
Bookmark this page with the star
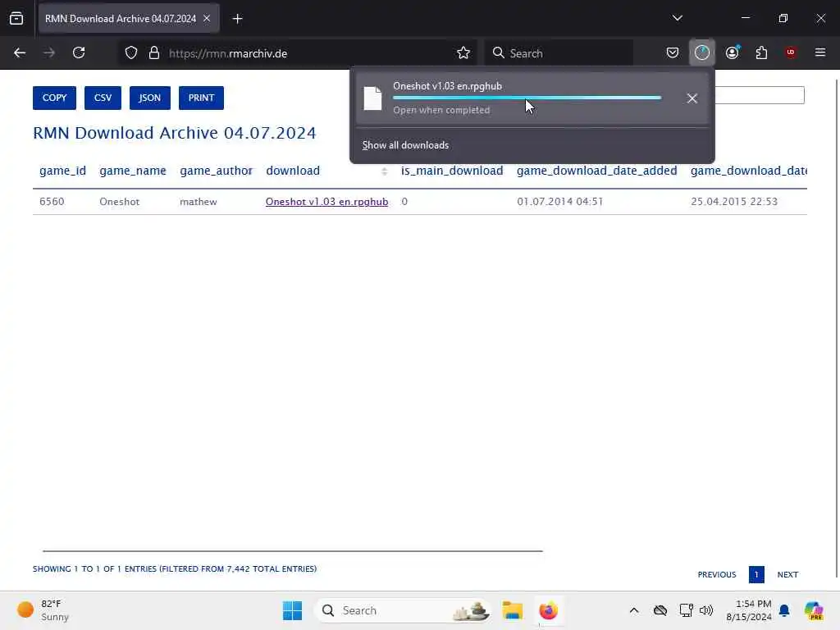click(463, 53)
